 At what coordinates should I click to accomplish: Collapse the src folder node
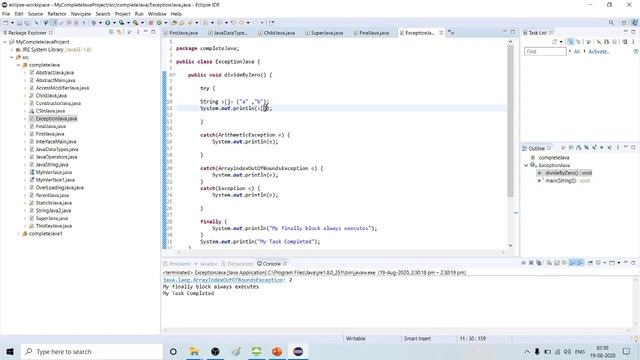click(x=11, y=58)
